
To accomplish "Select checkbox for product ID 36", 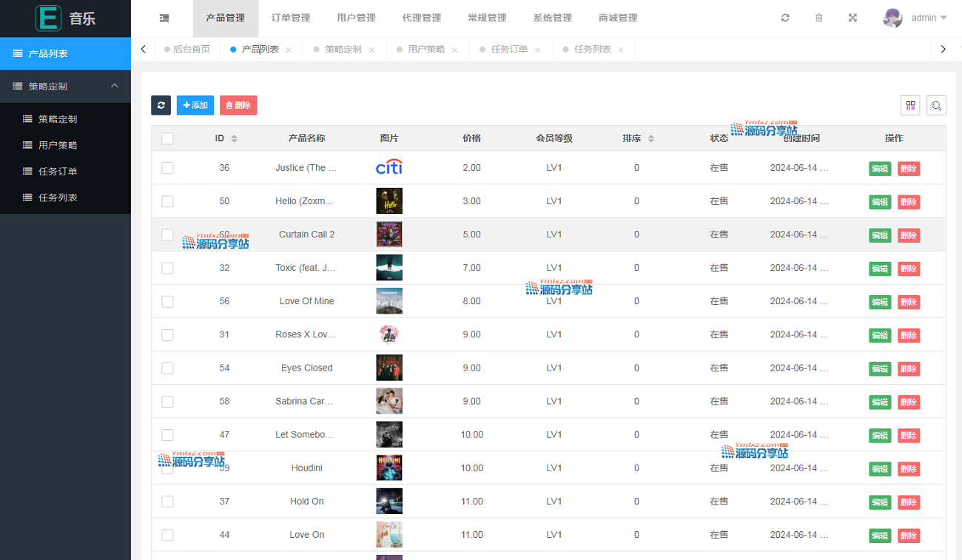I will pos(167,168).
